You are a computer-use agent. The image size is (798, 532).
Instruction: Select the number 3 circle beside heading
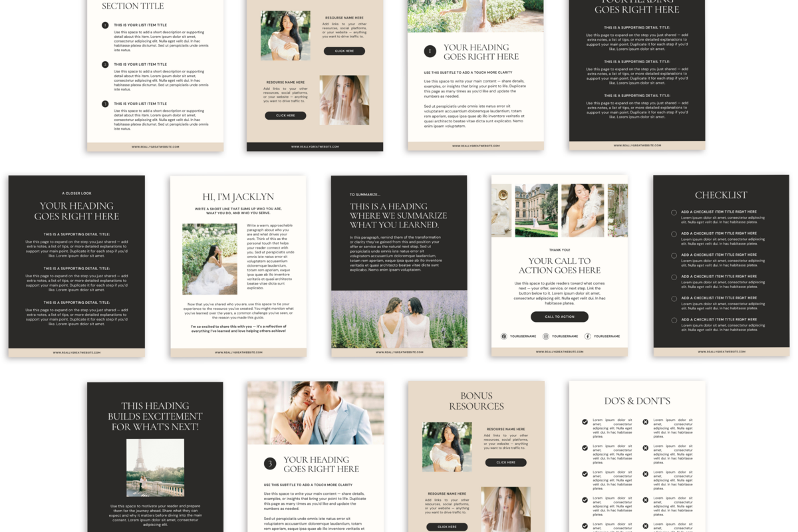[270, 464]
